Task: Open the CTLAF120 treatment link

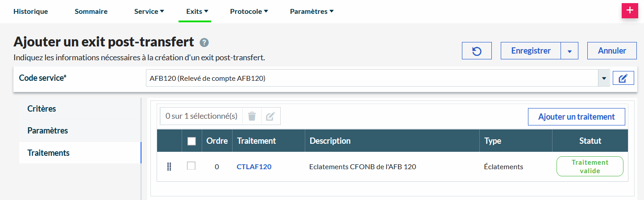Action: coord(254,167)
